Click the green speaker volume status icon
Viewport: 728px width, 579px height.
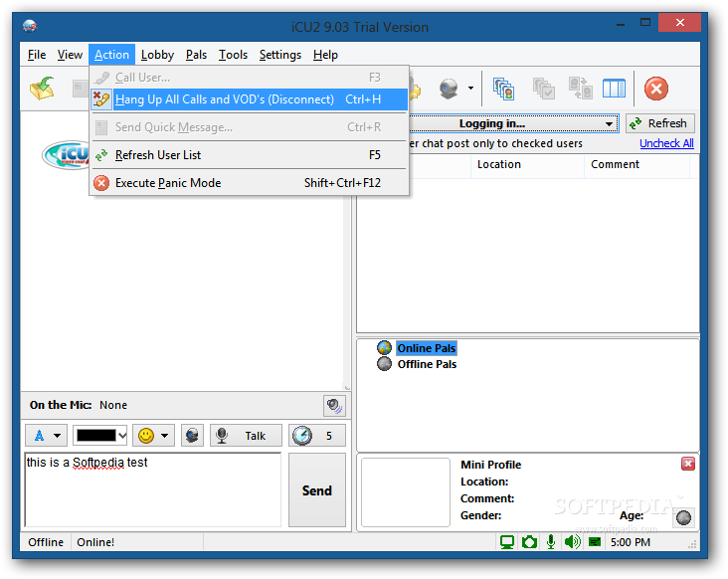[x=573, y=542]
